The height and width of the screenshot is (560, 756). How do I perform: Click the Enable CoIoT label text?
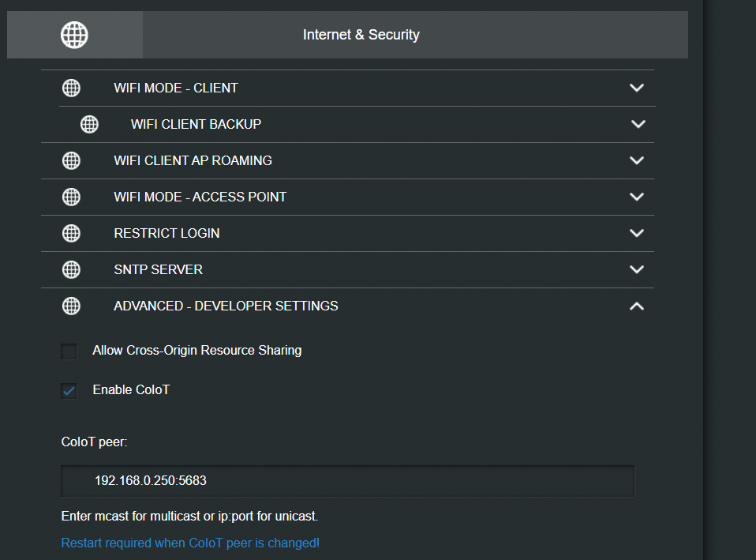pos(131,389)
